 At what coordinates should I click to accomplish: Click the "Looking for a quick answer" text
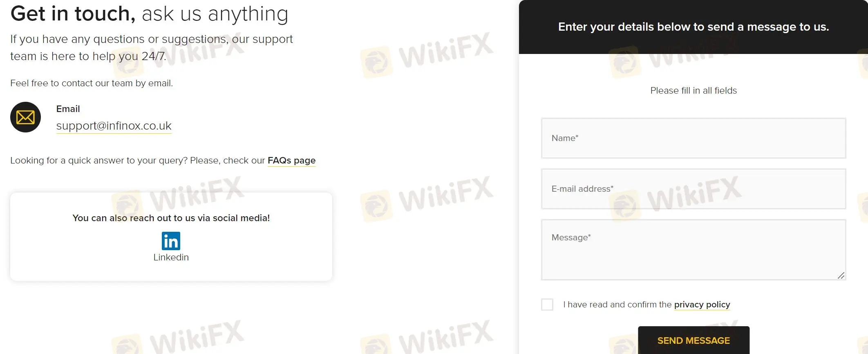[x=137, y=161]
